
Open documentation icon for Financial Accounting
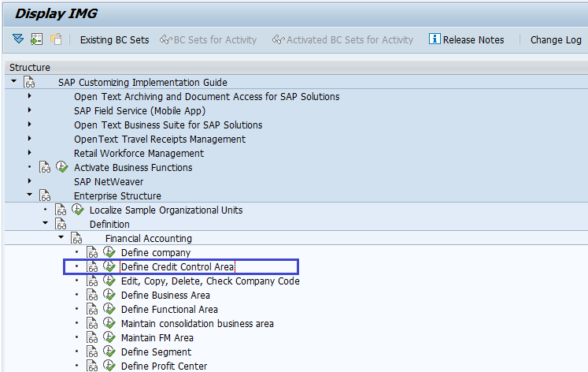click(76, 238)
